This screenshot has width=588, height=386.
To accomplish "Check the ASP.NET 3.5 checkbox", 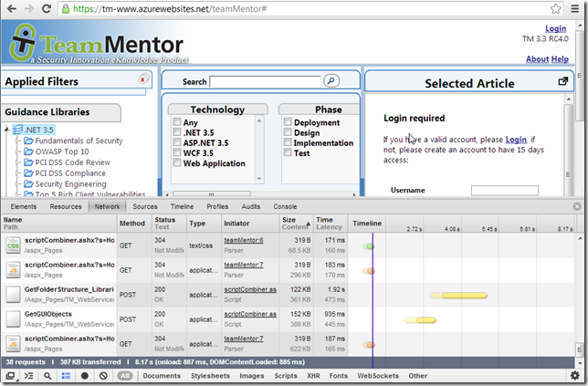I will (176, 142).
